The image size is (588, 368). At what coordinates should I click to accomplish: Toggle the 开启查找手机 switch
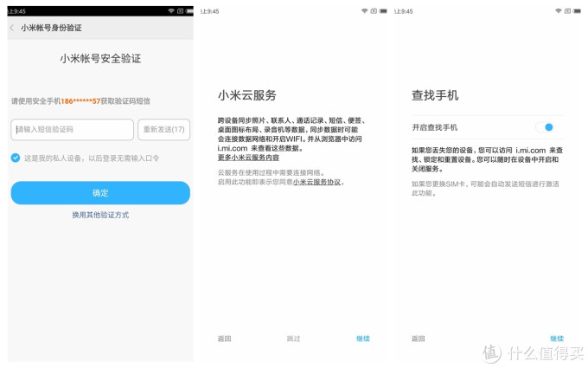pos(545,127)
